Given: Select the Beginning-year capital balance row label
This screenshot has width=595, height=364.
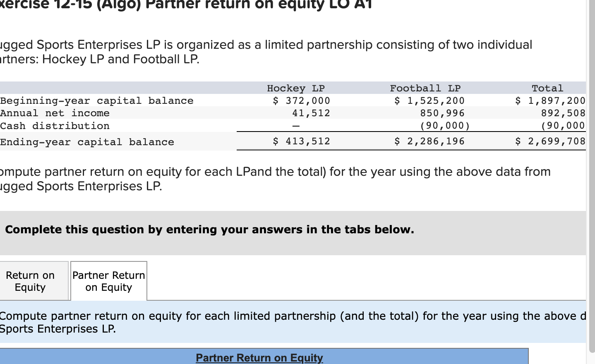Looking at the screenshot, I should point(96,100).
